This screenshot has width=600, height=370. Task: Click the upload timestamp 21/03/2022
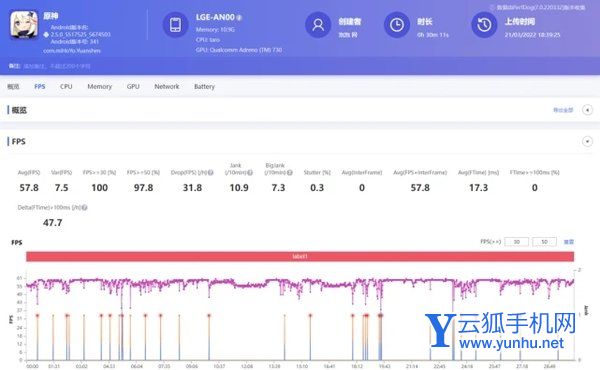point(532,35)
